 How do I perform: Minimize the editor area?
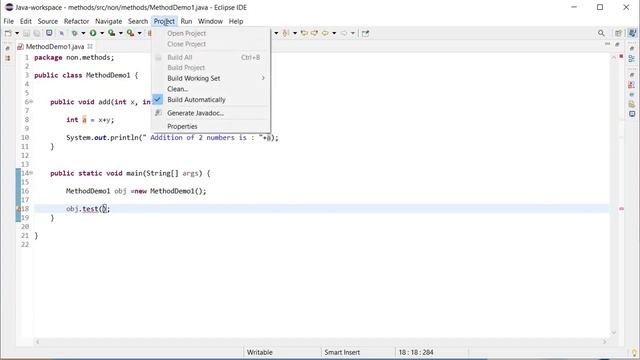[607, 44]
